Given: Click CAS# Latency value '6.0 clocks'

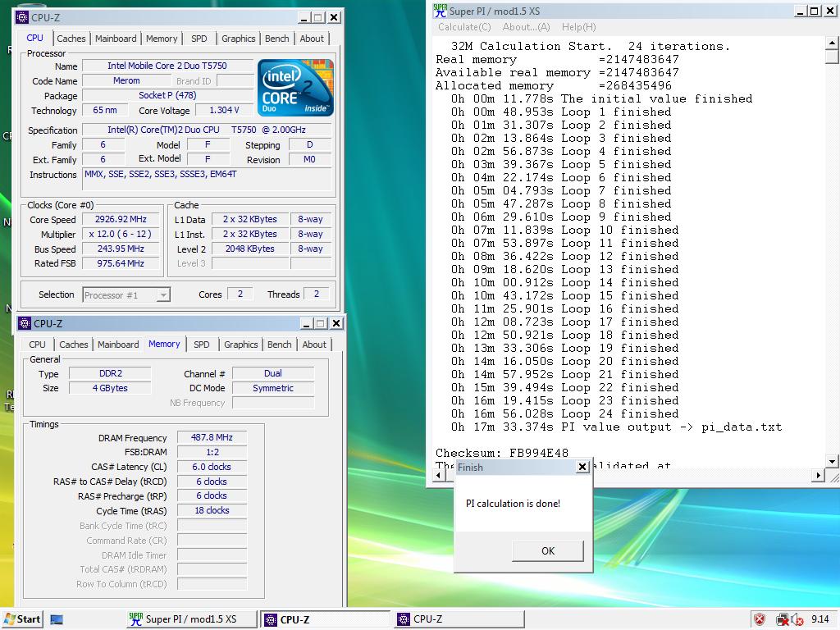Looking at the screenshot, I should tap(212, 467).
